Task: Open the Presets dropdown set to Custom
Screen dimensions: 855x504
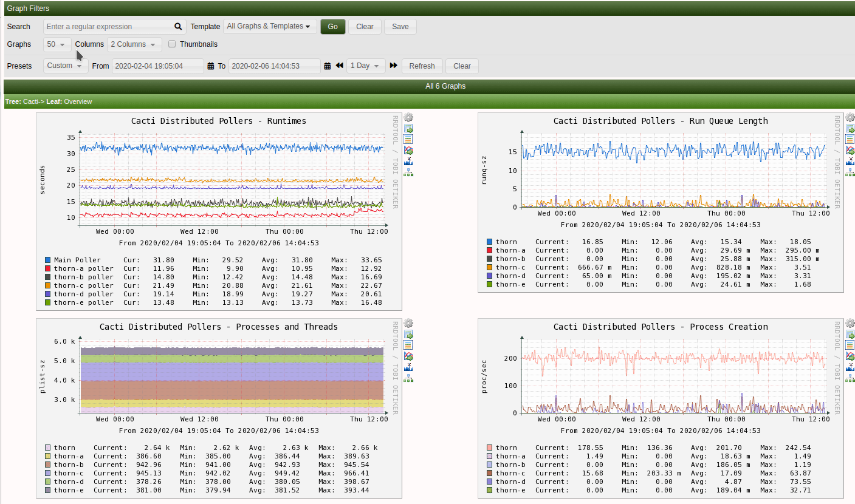Action: 66,66
